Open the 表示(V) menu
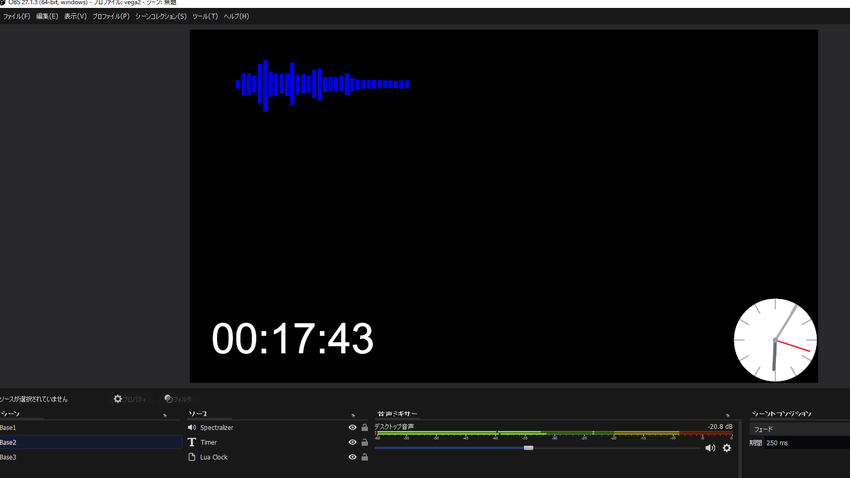The height and width of the screenshot is (478, 850). [75, 16]
